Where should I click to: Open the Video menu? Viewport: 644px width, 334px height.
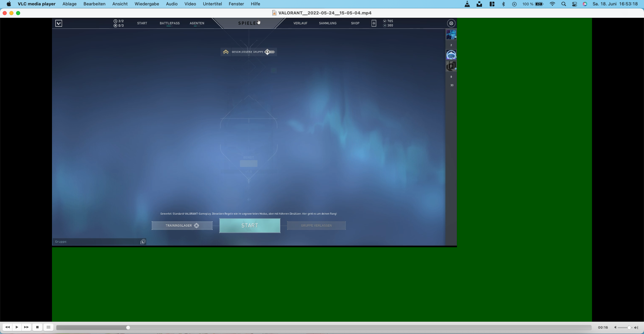(190, 4)
